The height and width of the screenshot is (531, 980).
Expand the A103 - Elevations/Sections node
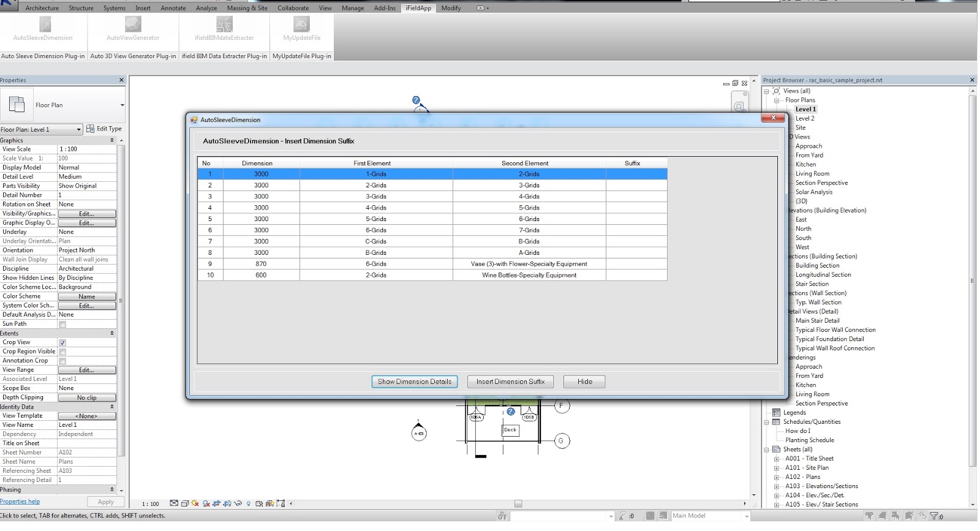(x=776, y=486)
